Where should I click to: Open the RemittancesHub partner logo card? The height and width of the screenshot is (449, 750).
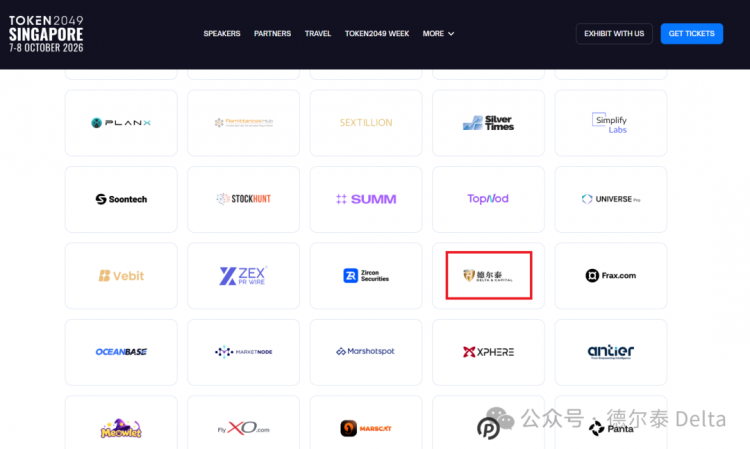tap(243, 123)
